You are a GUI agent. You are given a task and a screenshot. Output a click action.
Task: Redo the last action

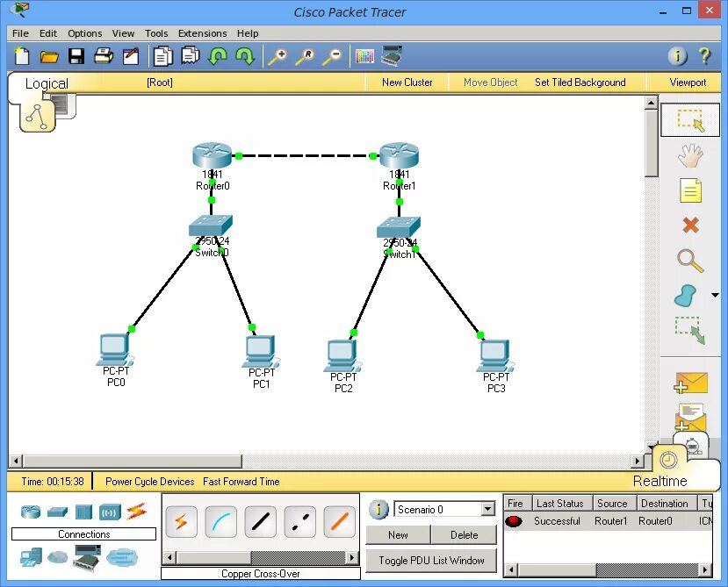(x=245, y=56)
